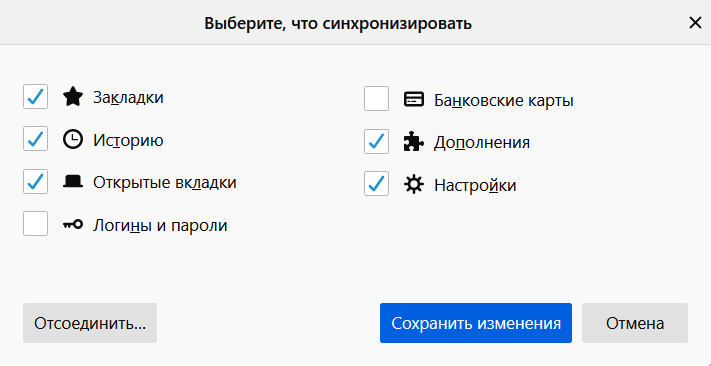Click the gear icon for Настройки
This screenshot has height=366, width=711.
pos(414,184)
